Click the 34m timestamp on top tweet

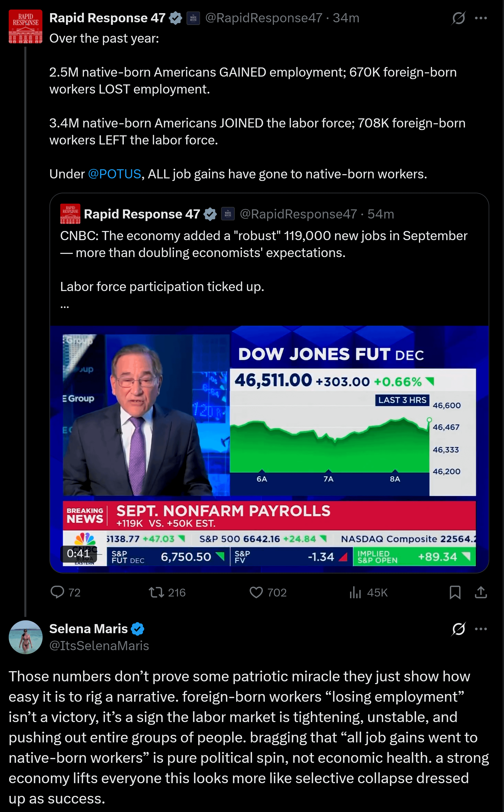[346, 18]
